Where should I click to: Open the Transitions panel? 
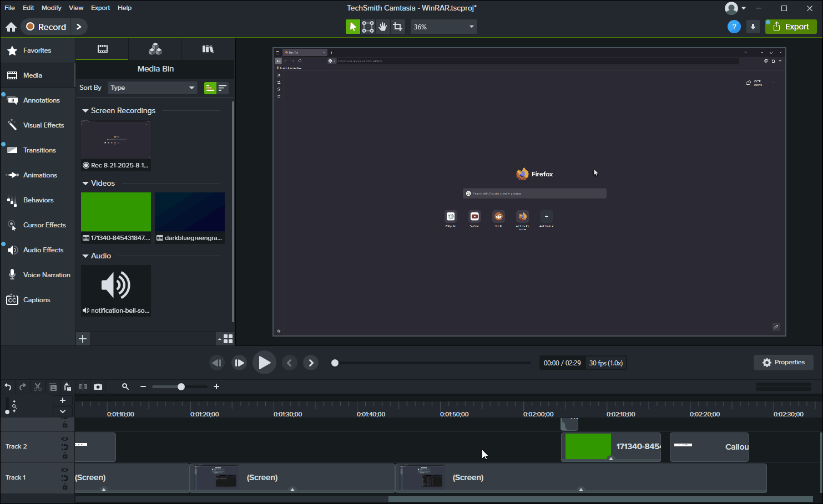[39, 150]
